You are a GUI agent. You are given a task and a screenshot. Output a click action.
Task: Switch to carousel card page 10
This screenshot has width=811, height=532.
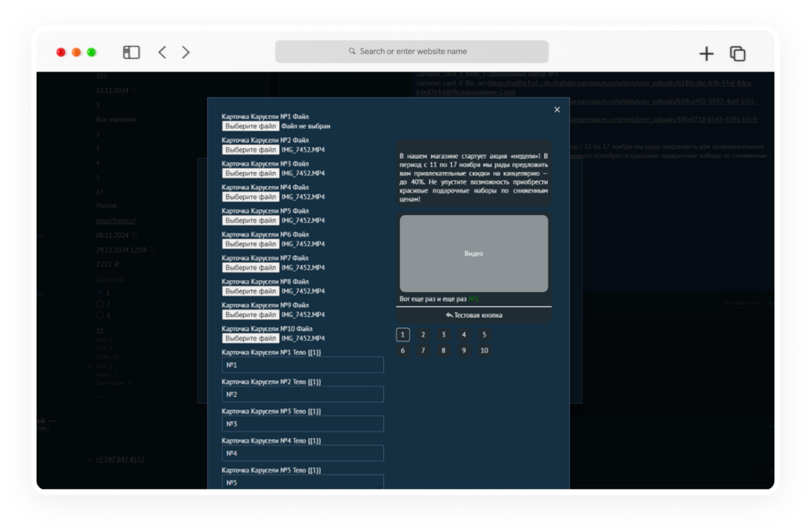[484, 351]
